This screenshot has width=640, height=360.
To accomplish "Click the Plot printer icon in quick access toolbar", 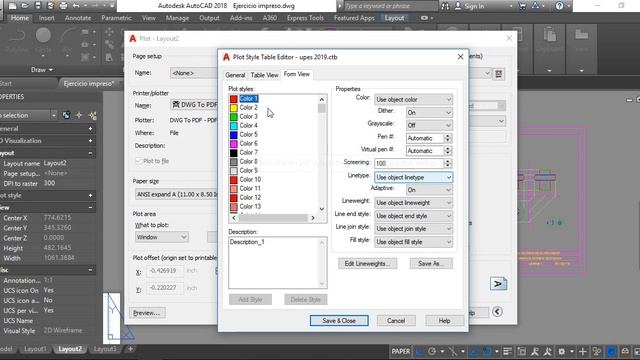I will pos(63,6).
